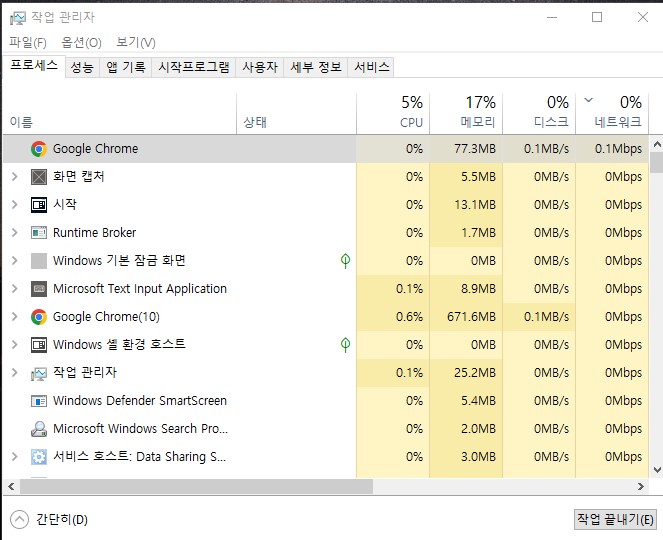The height and width of the screenshot is (540, 663).
Task: Open the 옵션(O) menu
Action: 81,42
